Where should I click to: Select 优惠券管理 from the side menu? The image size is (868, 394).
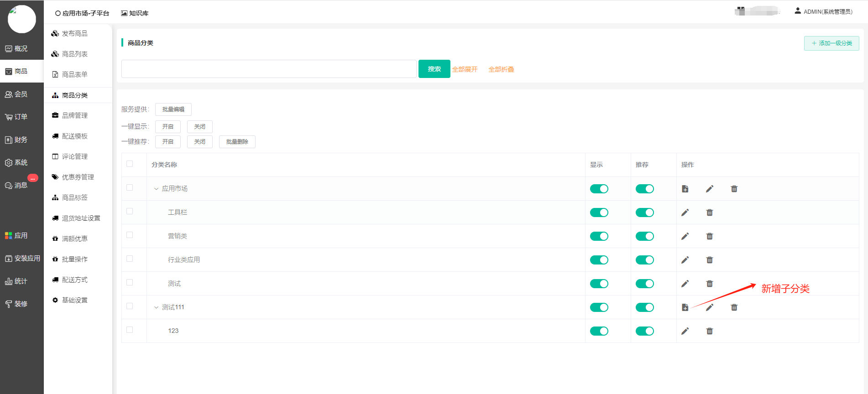[x=78, y=177]
